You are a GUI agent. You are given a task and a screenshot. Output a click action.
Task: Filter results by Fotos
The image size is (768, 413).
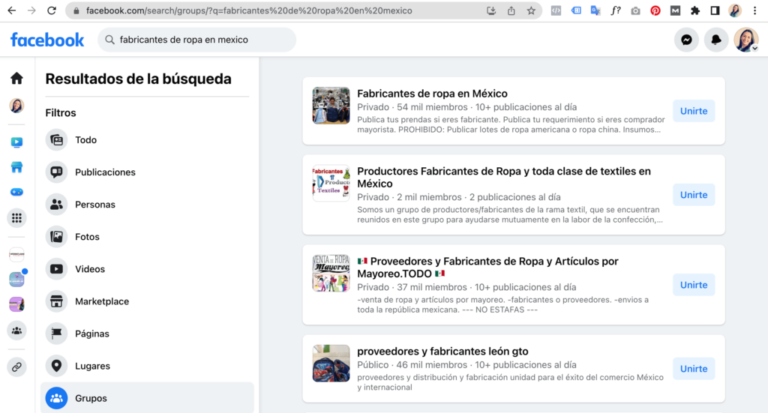[147, 237]
